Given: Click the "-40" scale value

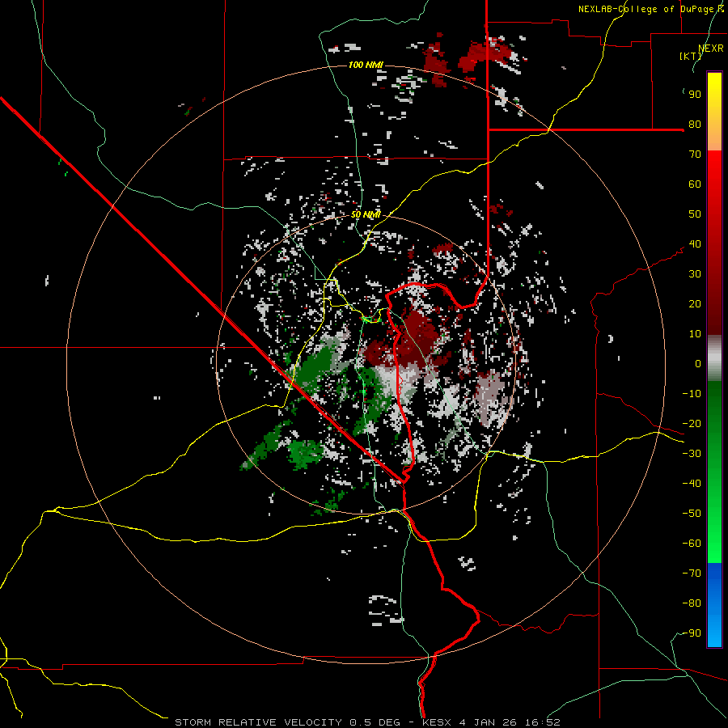Looking at the screenshot, I should point(692,484).
